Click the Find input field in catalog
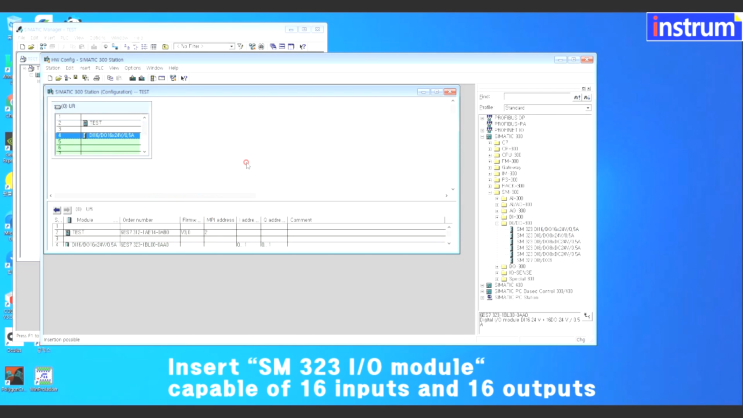Viewport: 743px width, 418px height. pyautogui.click(x=537, y=97)
